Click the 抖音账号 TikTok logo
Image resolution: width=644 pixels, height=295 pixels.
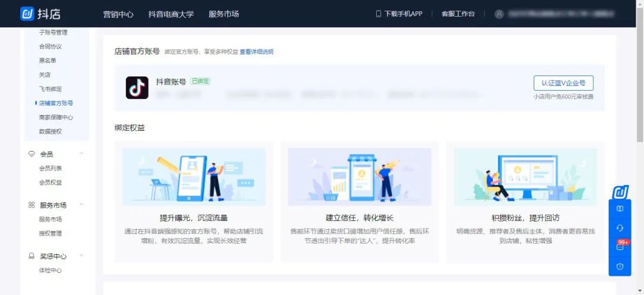point(137,88)
